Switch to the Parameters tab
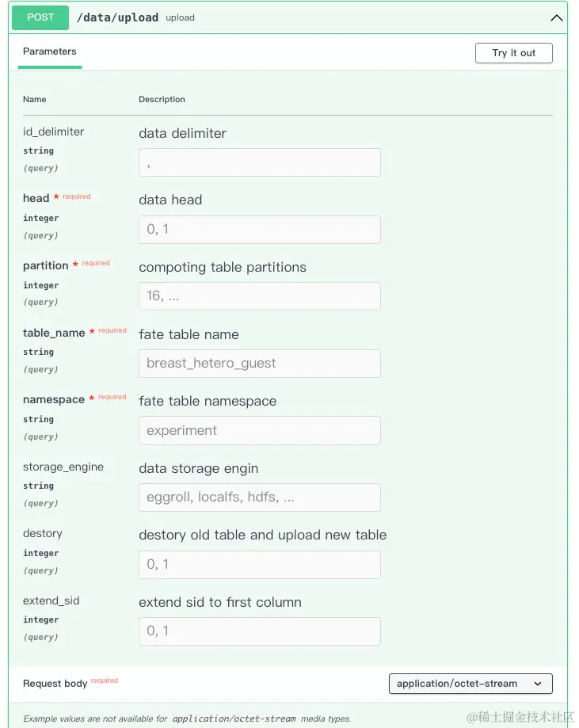 (x=50, y=51)
